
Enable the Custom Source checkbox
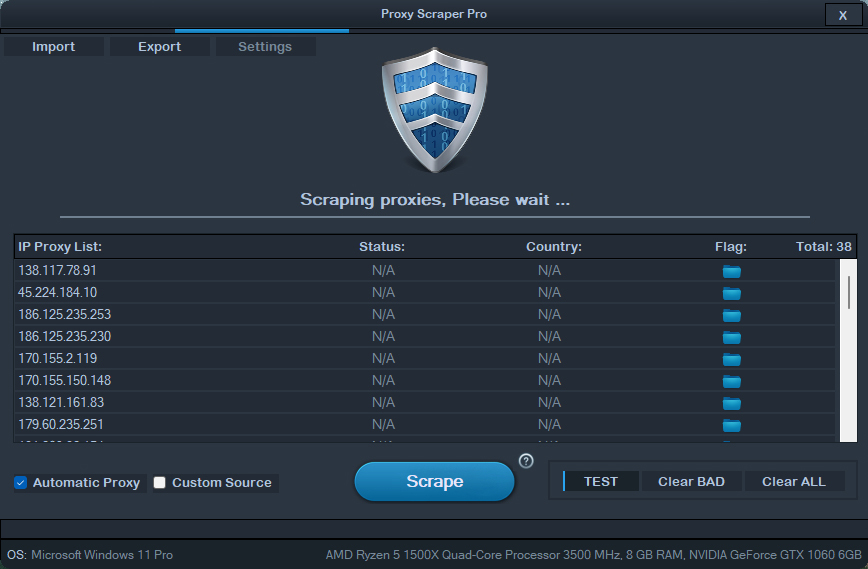point(159,483)
